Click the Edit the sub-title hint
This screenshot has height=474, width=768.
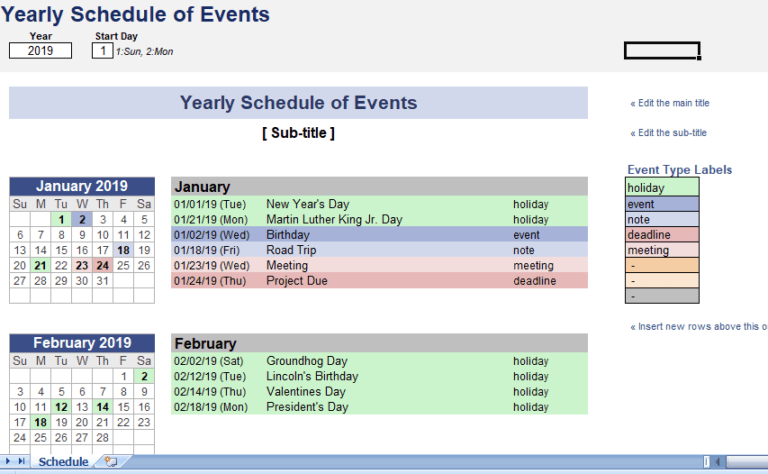(x=668, y=133)
